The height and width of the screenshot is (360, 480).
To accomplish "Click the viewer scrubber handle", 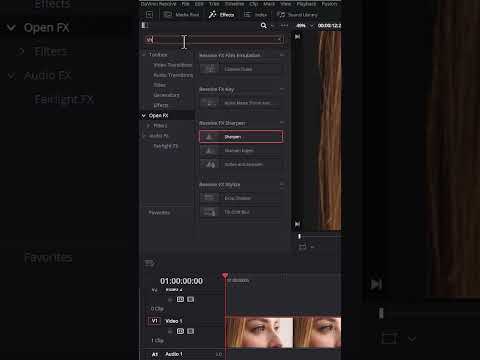I will coord(299,236).
